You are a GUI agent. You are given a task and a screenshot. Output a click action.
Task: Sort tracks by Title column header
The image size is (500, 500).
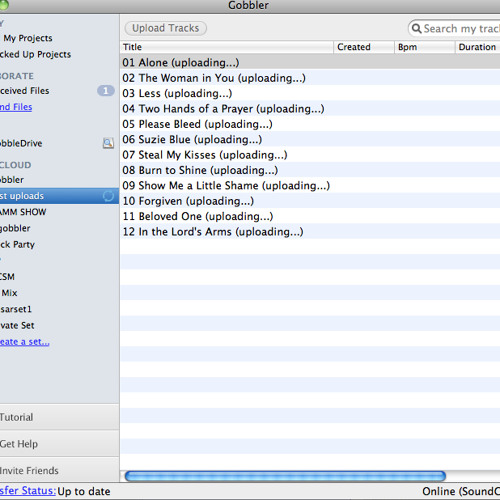(x=227, y=47)
